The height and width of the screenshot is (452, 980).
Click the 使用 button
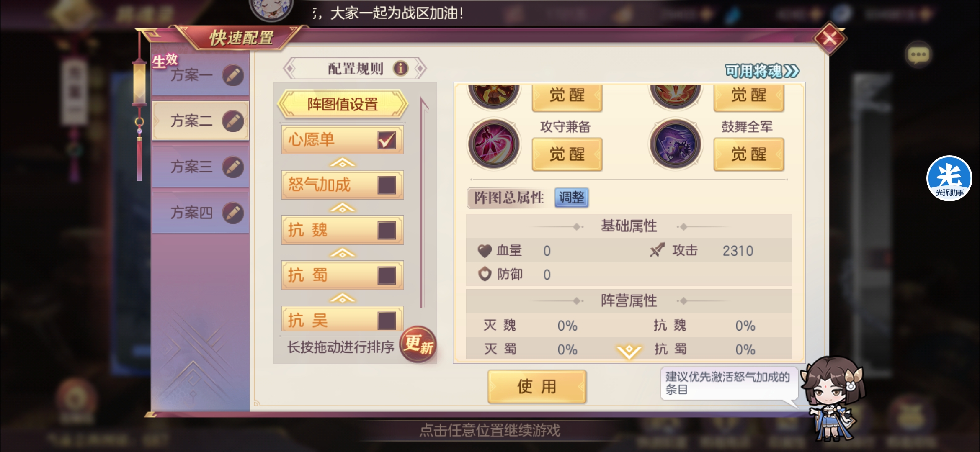tap(537, 386)
